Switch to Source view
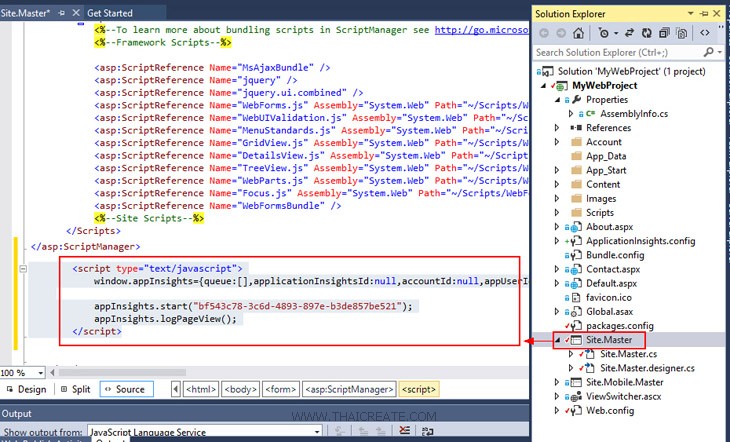The height and width of the screenshot is (442, 730). [127, 389]
